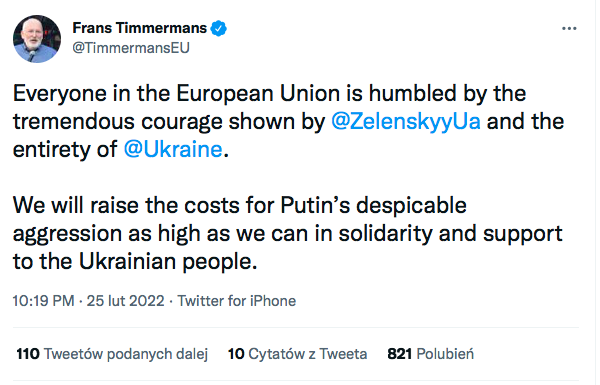
Task: View the 110 Tweetów podanych dalej list
Action: 112,354
